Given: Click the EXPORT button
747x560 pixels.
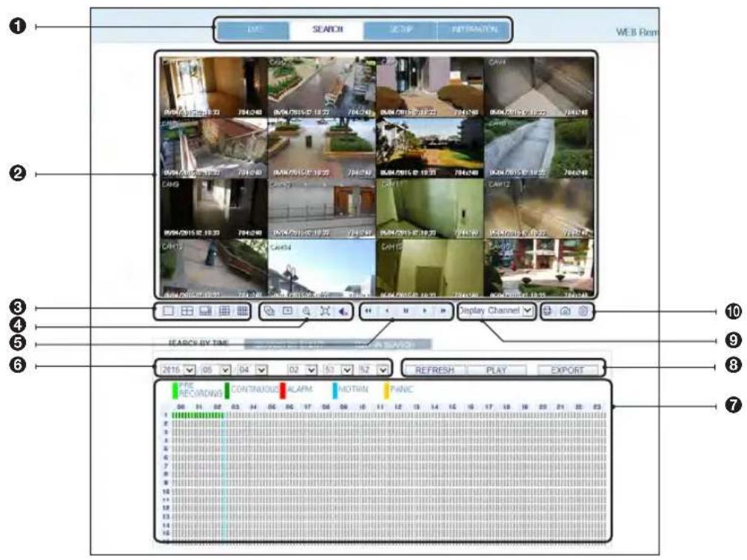Looking at the screenshot, I should (x=567, y=370).
